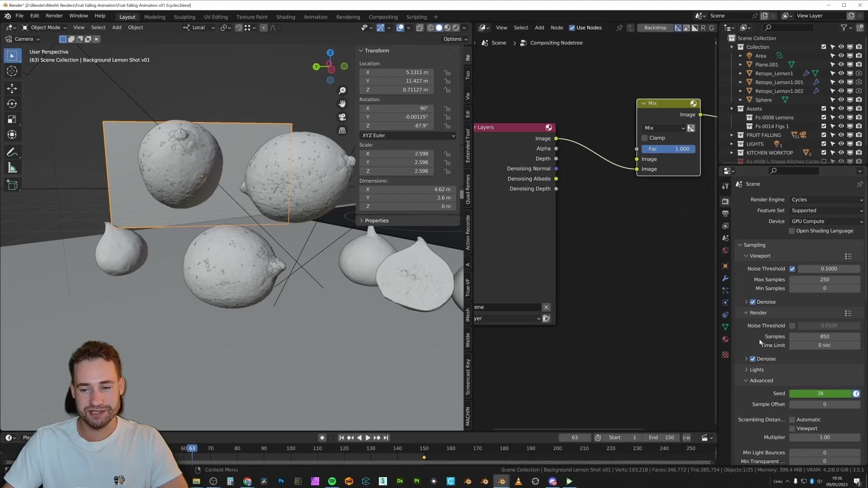Jump to the first frame
The height and width of the screenshot is (488, 868).
341,438
